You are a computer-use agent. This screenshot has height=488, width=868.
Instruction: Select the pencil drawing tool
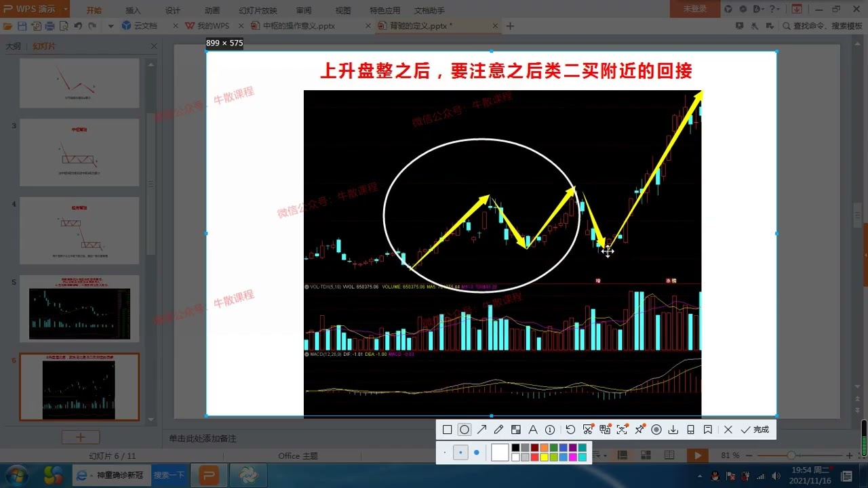coord(498,430)
